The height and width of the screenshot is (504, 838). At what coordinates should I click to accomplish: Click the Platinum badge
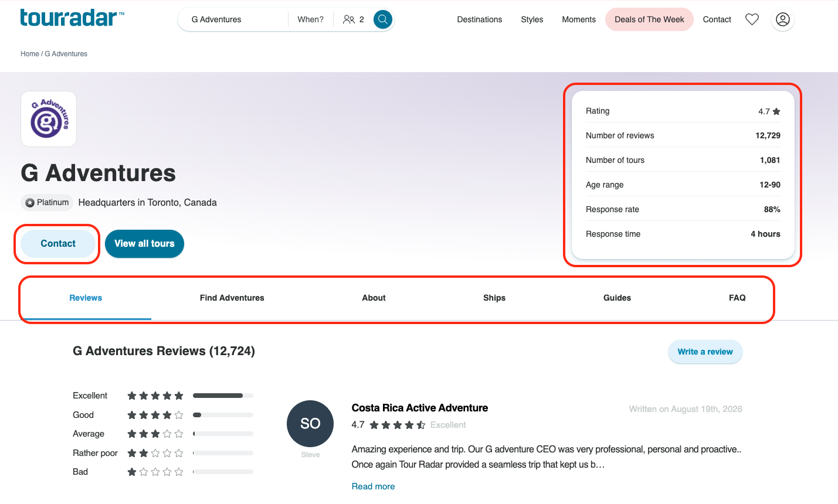point(47,202)
